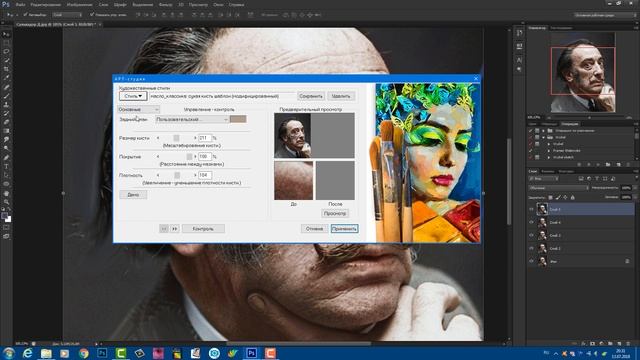Click the Покрытие percent input field
This screenshot has height=360, width=640.
click(x=204, y=157)
